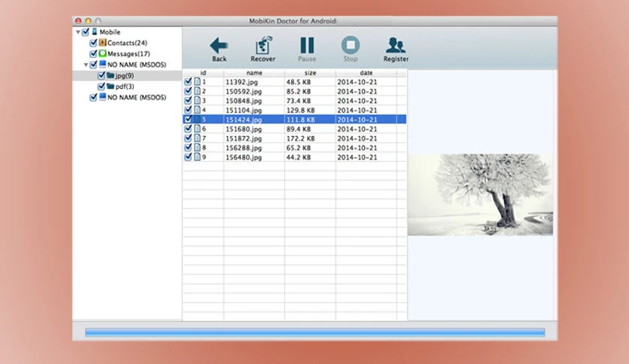Click the Back arrow icon
The height and width of the screenshot is (364, 629).
coord(219,45)
